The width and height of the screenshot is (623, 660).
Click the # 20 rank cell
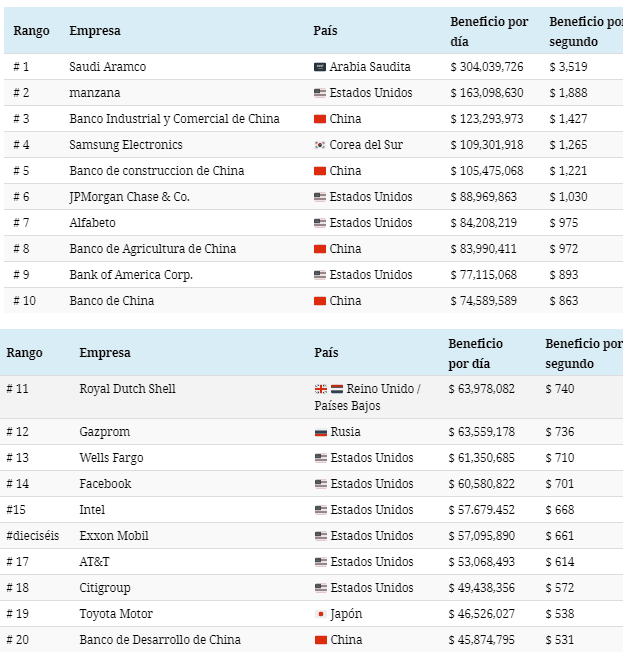18,640
